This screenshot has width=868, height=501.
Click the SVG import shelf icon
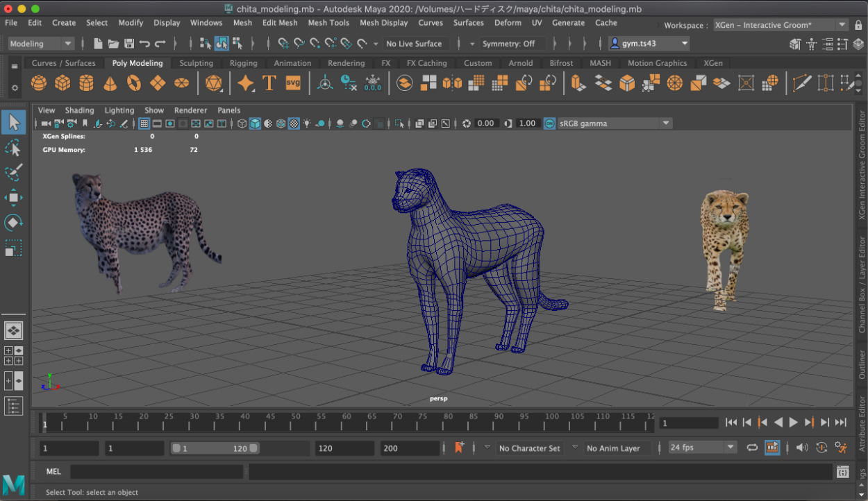293,84
